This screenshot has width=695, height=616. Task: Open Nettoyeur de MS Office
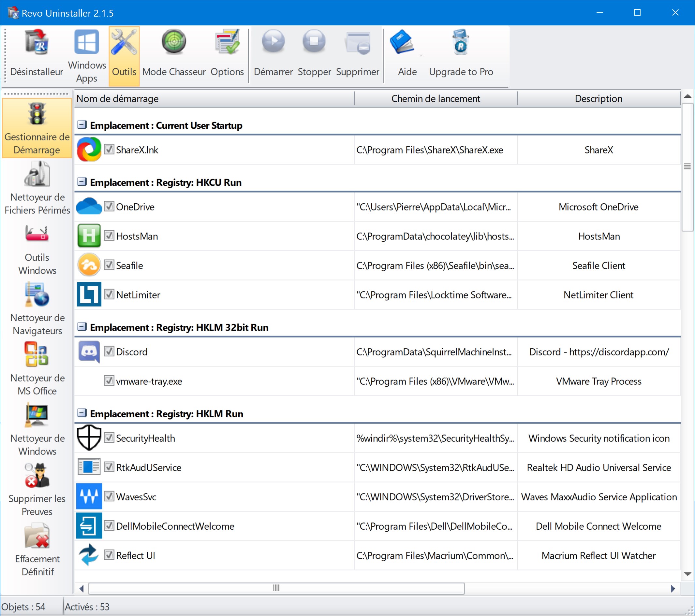(37, 369)
